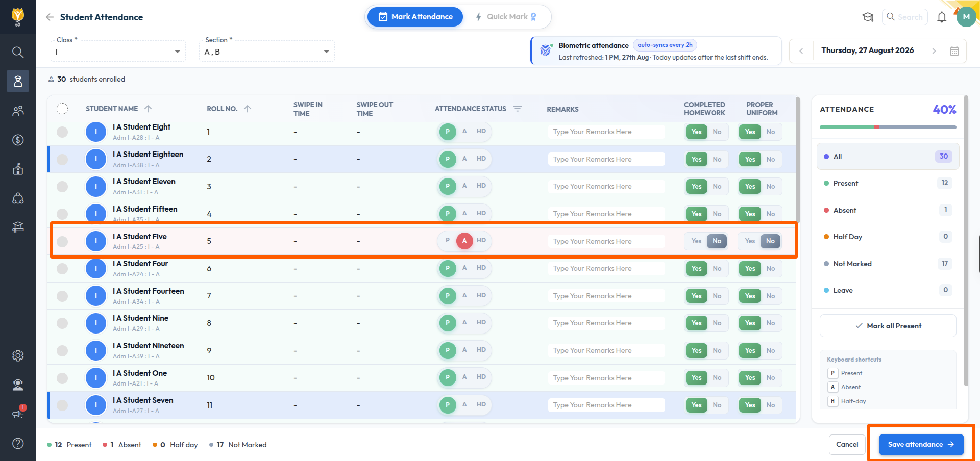Go to the next day arrow
The height and width of the screenshot is (461, 980).
(x=934, y=51)
